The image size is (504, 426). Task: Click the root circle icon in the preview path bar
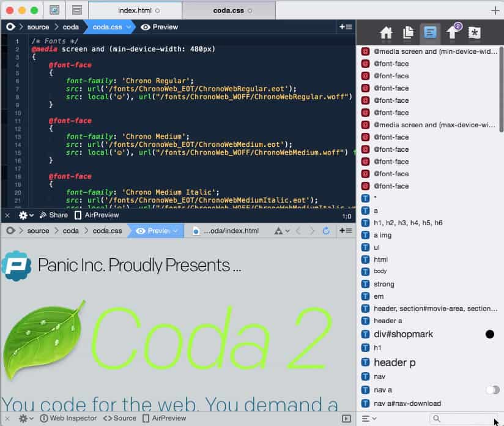coord(10,231)
